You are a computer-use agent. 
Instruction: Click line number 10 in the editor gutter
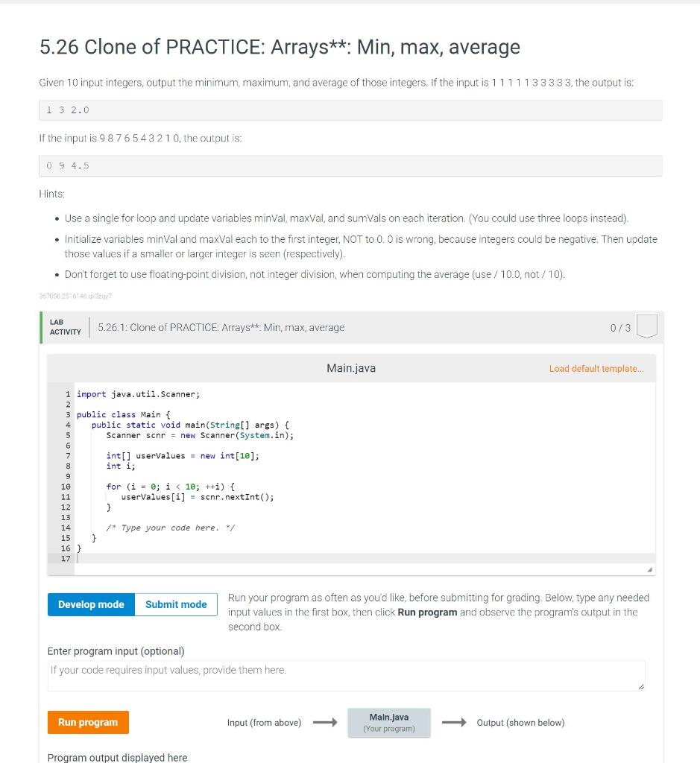click(66, 487)
